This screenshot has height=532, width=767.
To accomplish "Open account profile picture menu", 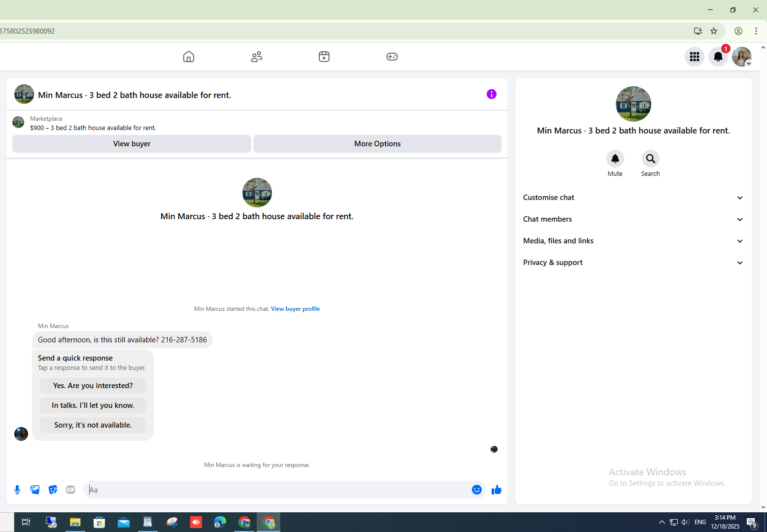I will (x=742, y=57).
